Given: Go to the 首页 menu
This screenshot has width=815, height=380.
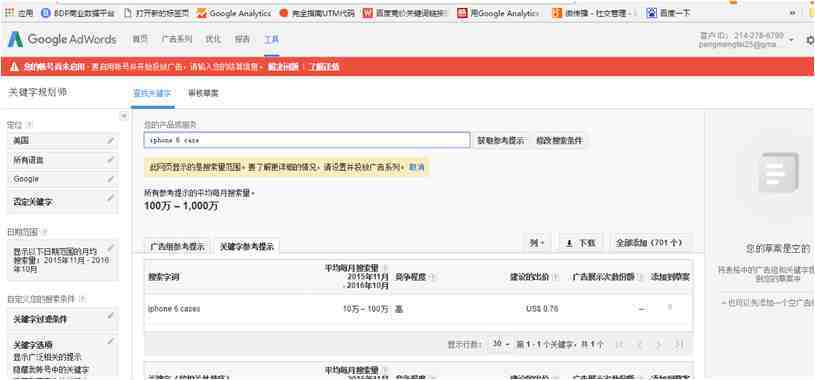Looking at the screenshot, I should click(x=139, y=40).
